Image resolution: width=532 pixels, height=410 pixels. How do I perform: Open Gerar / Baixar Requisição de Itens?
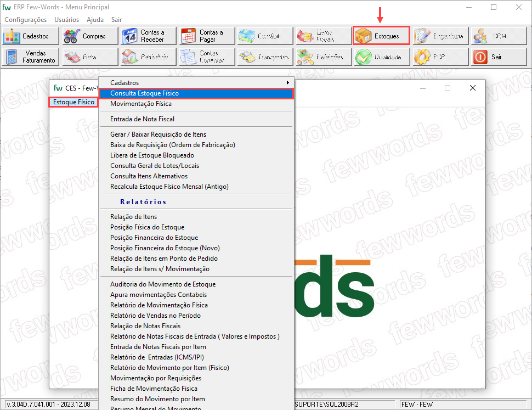pos(196,134)
